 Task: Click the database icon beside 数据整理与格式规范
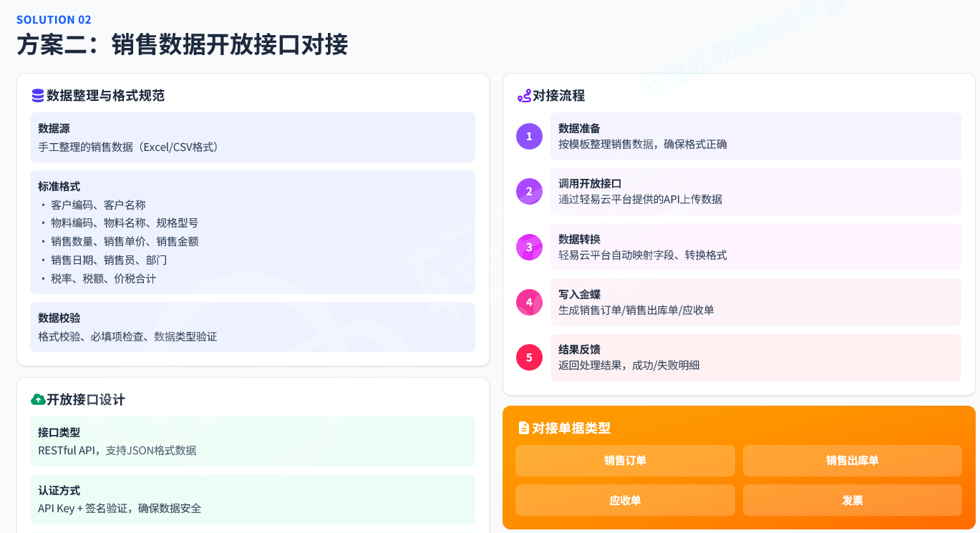[38, 96]
